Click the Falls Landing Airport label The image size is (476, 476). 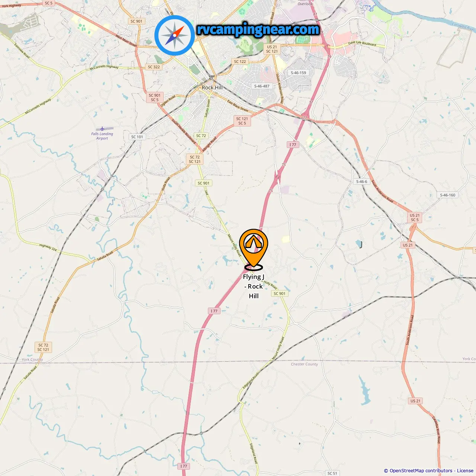[x=102, y=136]
